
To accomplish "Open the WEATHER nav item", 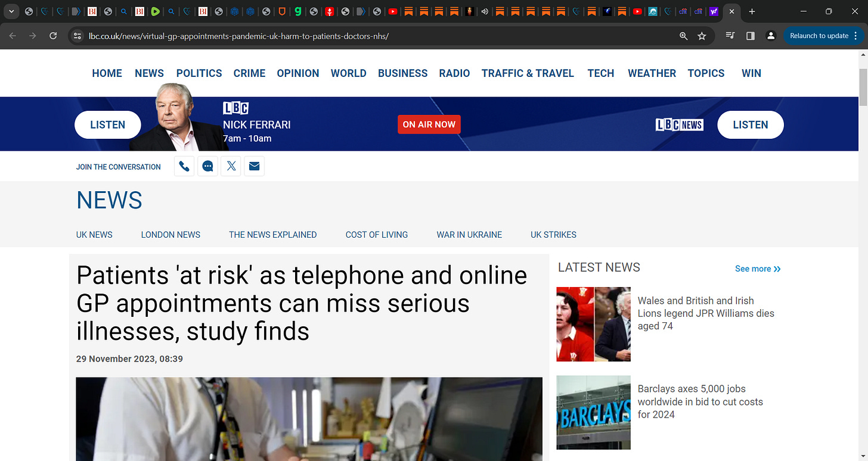I will point(652,73).
